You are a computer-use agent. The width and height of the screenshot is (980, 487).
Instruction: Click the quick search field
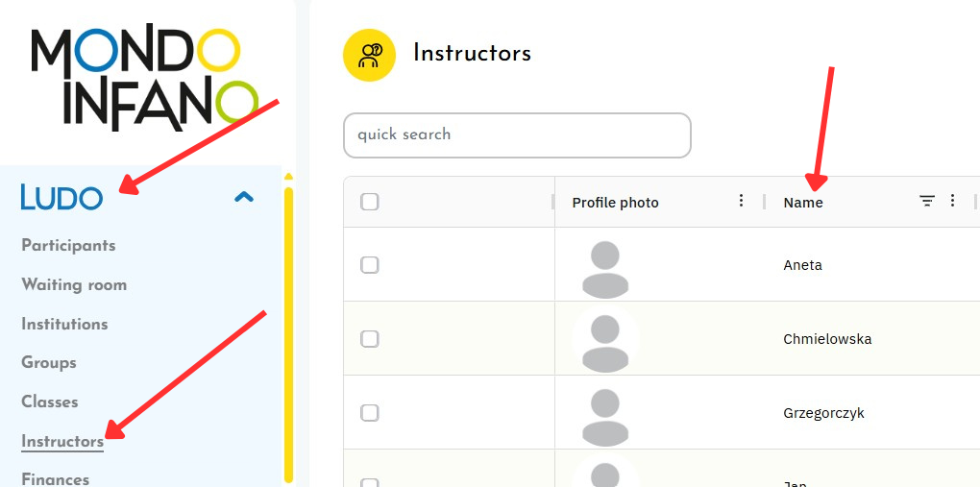[517, 135]
